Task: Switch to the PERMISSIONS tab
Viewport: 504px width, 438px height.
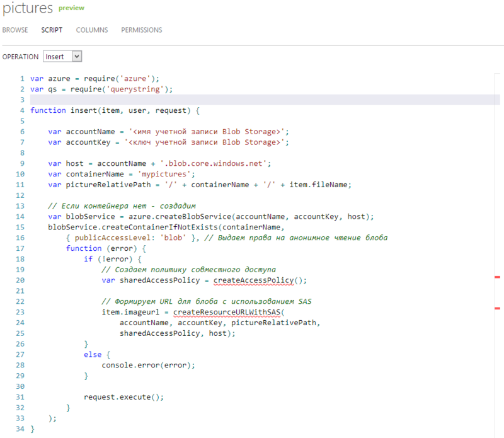Action: tap(142, 30)
